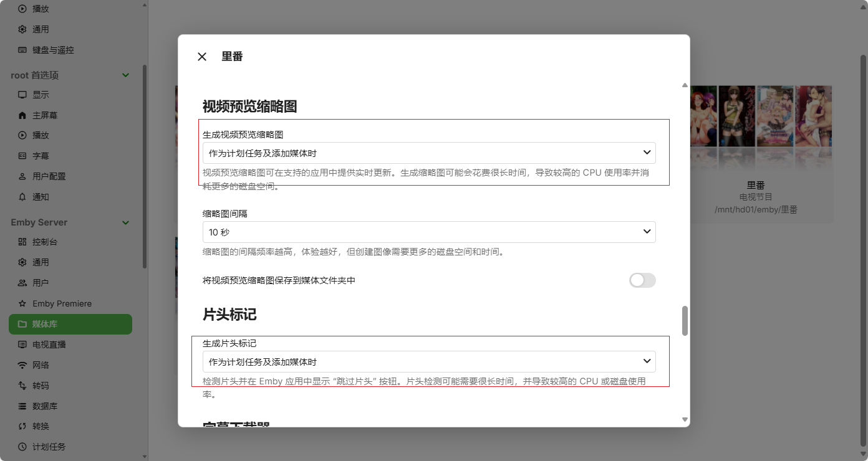The image size is (868, 461).
Task: Click the database icon beside 数据库
Action: [22, 406]
